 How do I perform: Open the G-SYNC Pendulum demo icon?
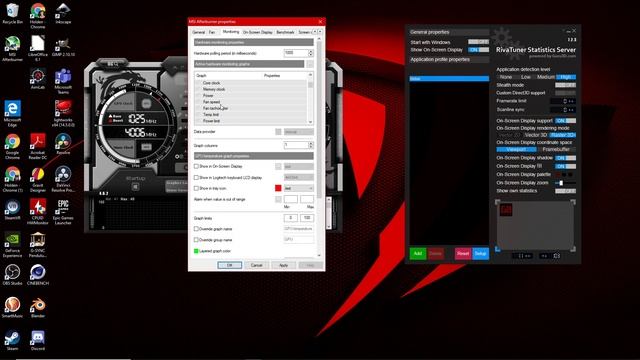38,244
